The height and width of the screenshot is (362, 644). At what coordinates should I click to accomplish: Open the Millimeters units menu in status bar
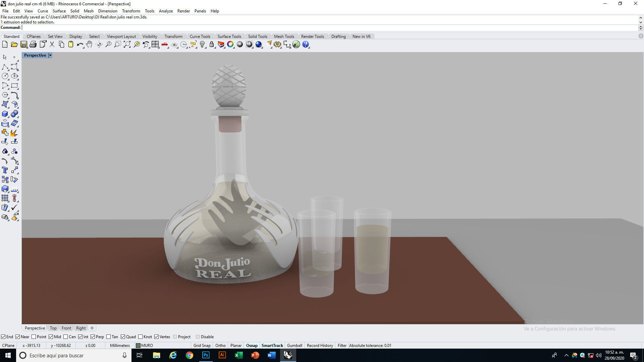pos(120,346)
